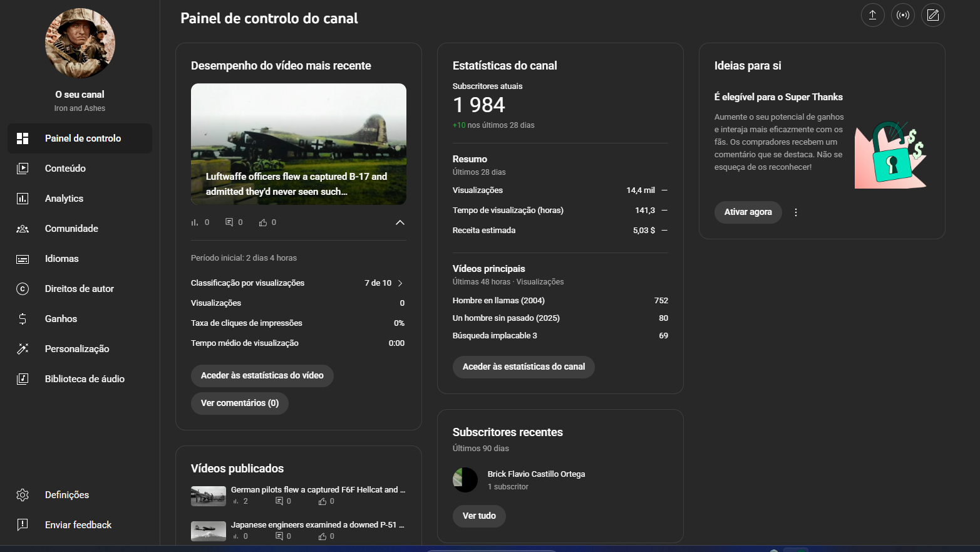This screenshot has width=980, height=552.
Task: Click the upload video icon
Action: [x=872, y=15]
